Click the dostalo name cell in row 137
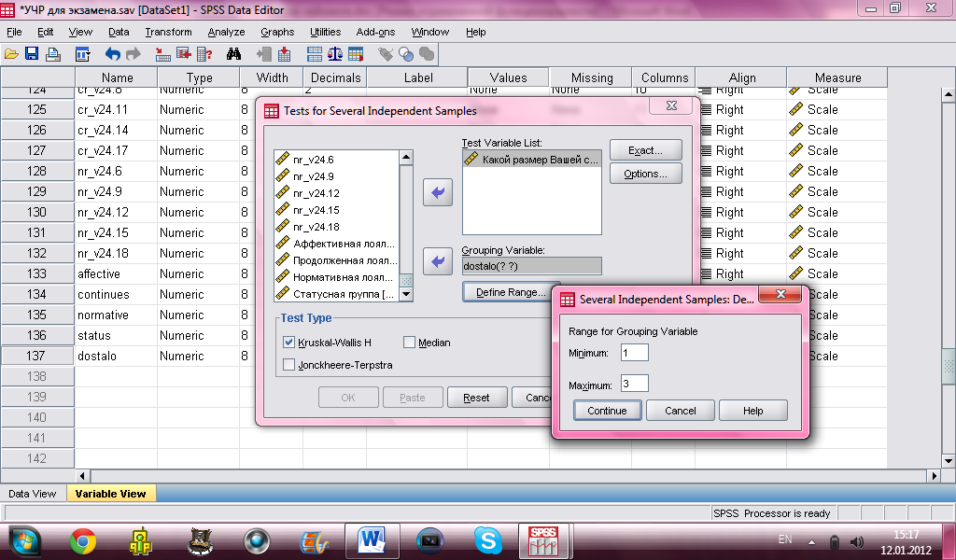The image size is (956, 560). pos(116,356)
